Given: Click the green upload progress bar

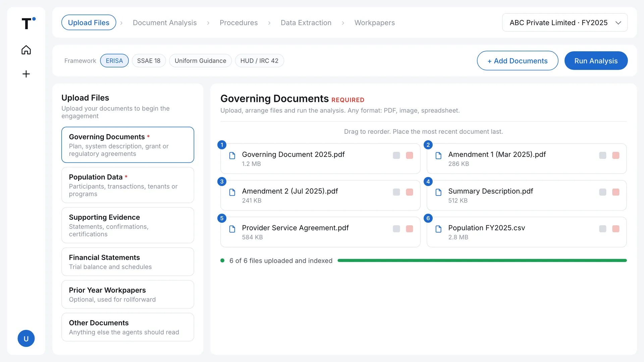Looking at the screenshot, I should [482, 260].
